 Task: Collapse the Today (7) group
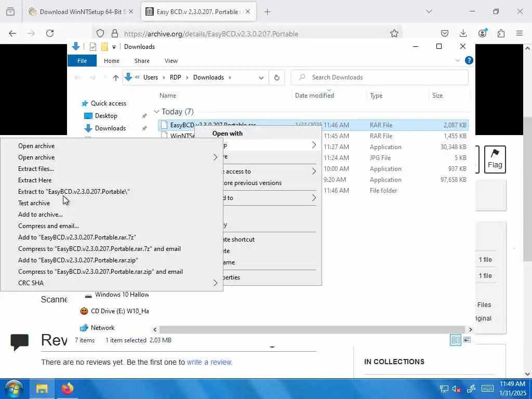[x=156, y=112]
